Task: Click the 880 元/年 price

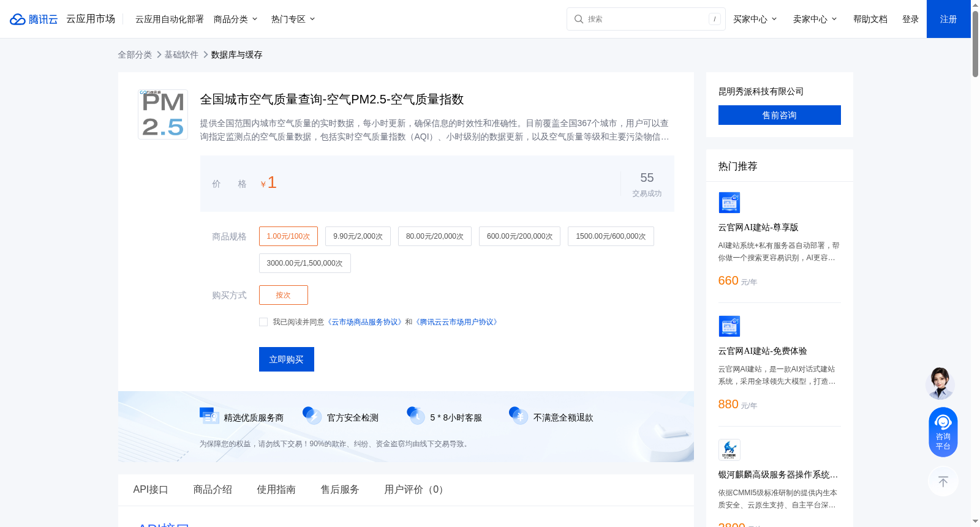Action: click(737, 405)
